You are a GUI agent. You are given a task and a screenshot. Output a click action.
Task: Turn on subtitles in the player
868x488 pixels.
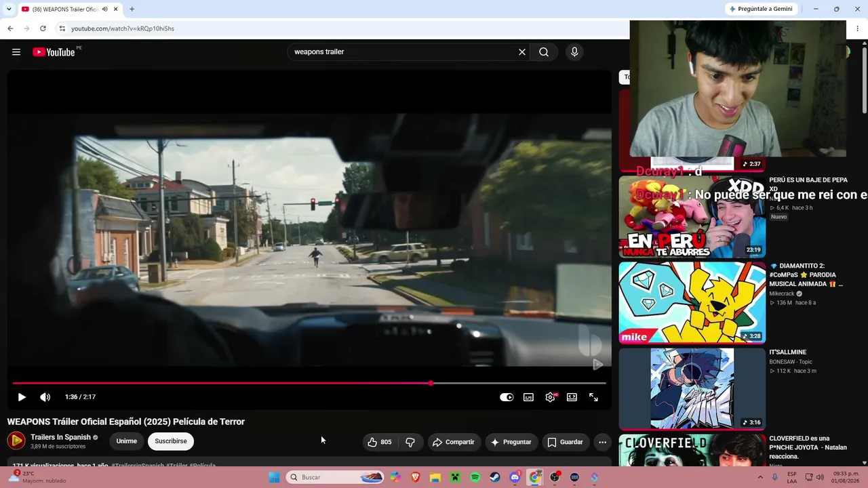(528, 397)
